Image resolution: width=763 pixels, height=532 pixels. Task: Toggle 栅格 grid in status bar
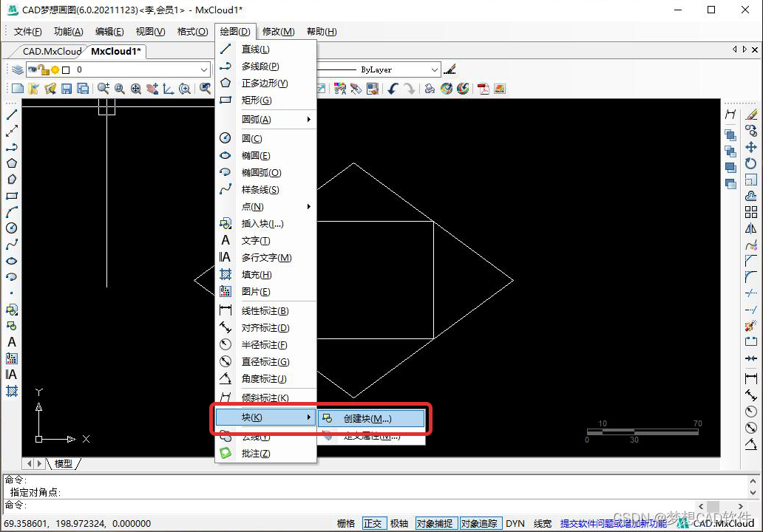click(346, 523)
